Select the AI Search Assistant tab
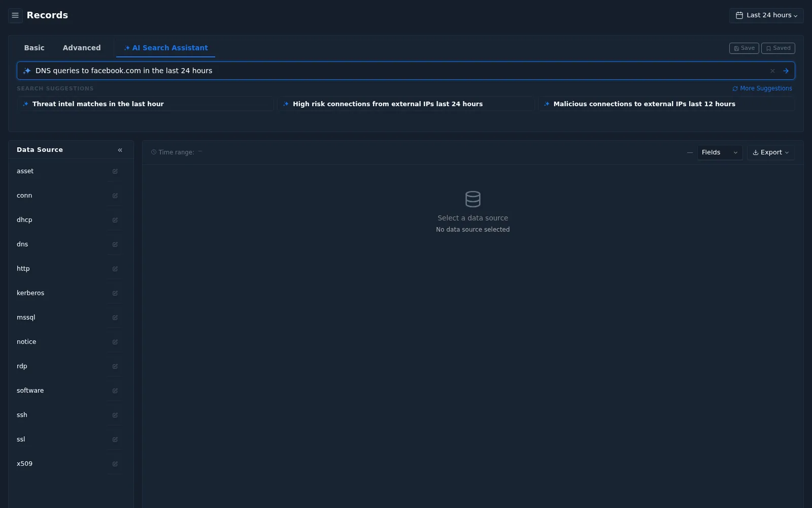812x508 pixels. (166, 48)
